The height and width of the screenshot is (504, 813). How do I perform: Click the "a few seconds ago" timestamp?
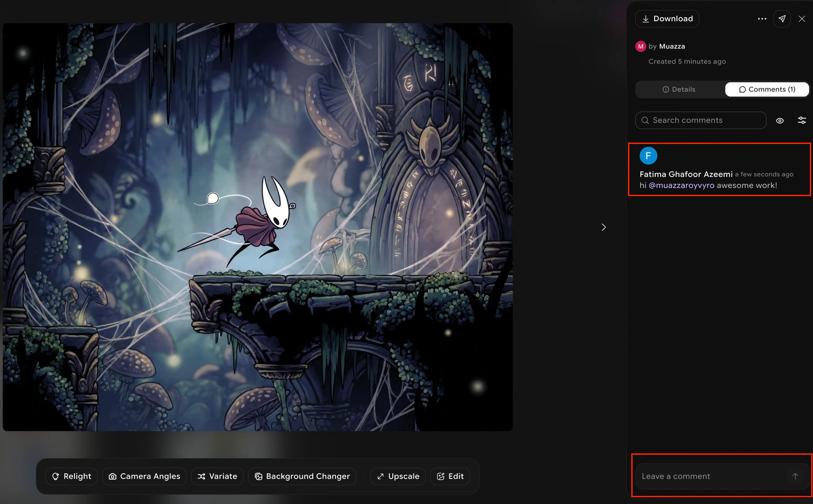764,174
